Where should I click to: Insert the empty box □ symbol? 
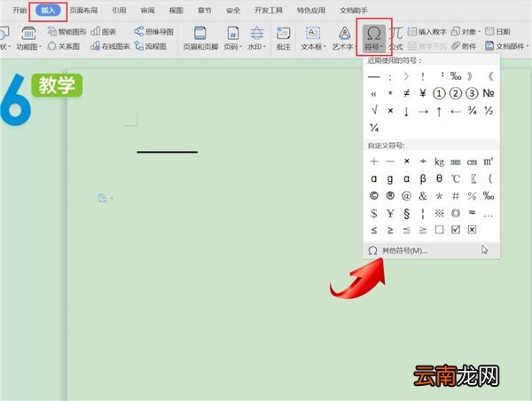tap(439, 230)
